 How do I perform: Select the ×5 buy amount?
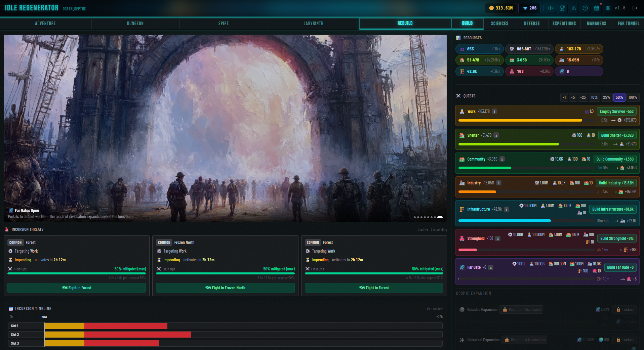point(573,97)
